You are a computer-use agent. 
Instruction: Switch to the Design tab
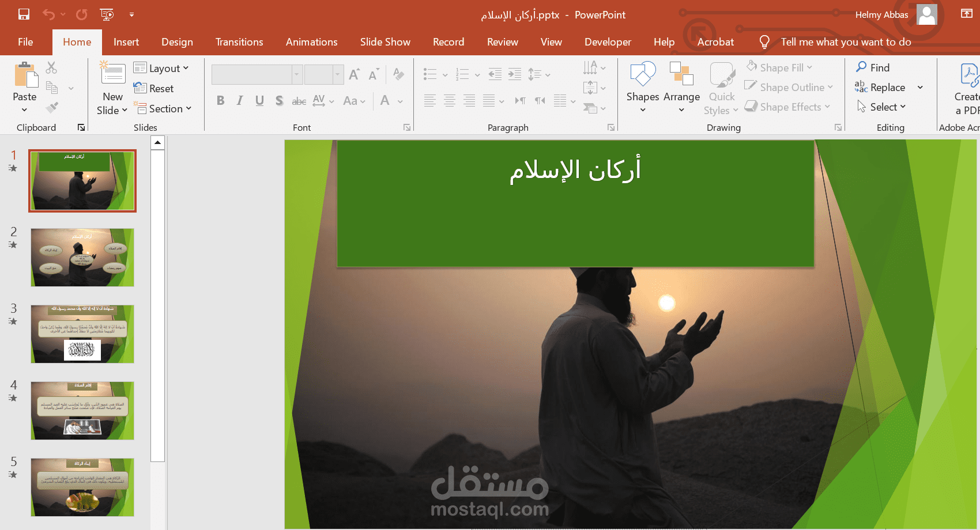pos(177,42)
